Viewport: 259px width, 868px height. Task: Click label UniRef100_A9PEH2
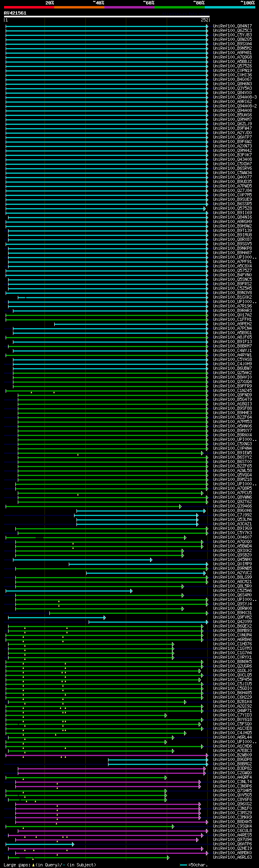[232, 324]
